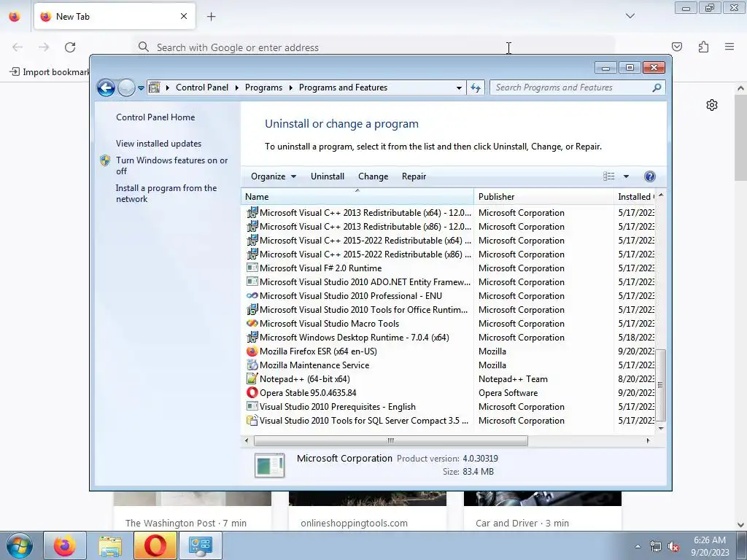Reload the page in Firefox
The width and height of the screenshot is (747, 560).
click(70, 47)
